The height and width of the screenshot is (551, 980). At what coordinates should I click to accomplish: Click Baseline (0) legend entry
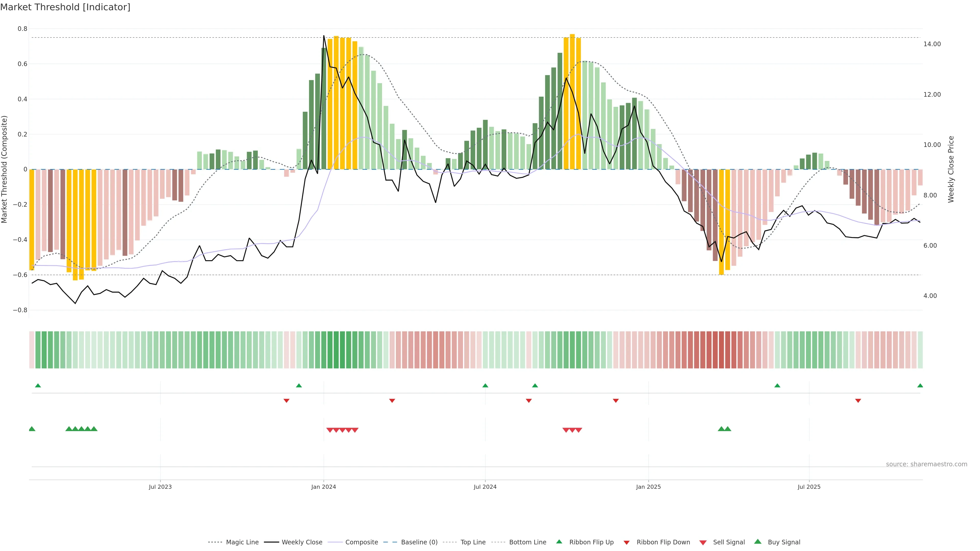[x=419, y=542]
